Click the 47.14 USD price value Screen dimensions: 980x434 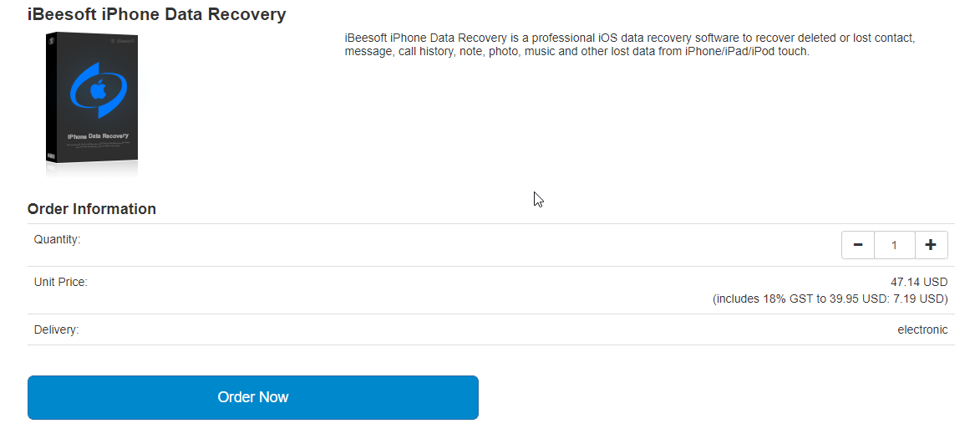point(919,282)
